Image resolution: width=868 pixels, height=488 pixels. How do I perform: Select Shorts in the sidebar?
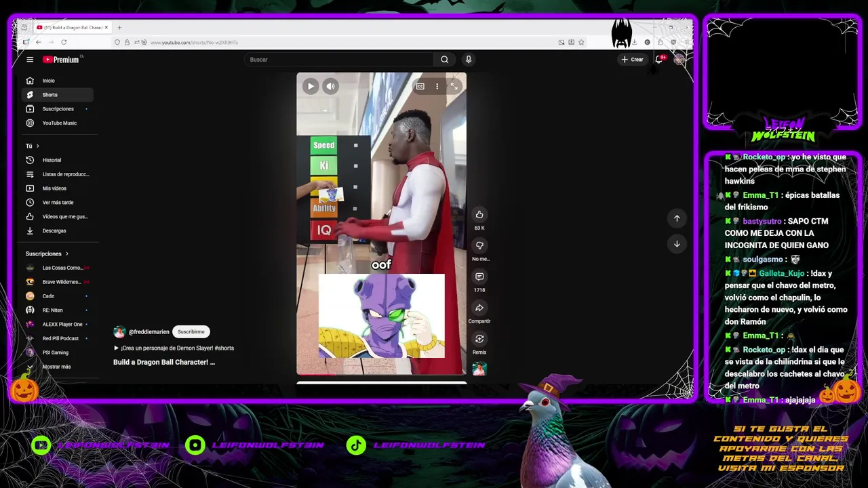[x=58, y=95]
